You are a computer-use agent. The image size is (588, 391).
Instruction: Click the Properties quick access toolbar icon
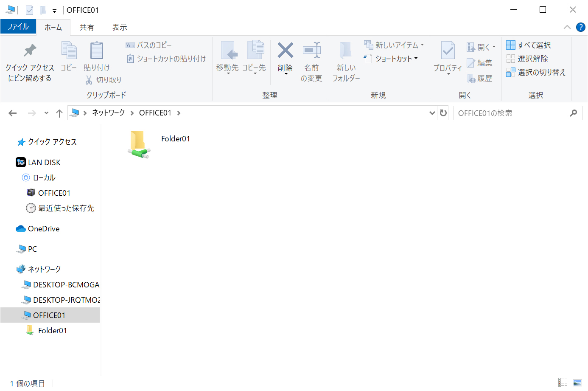[29, 10]
